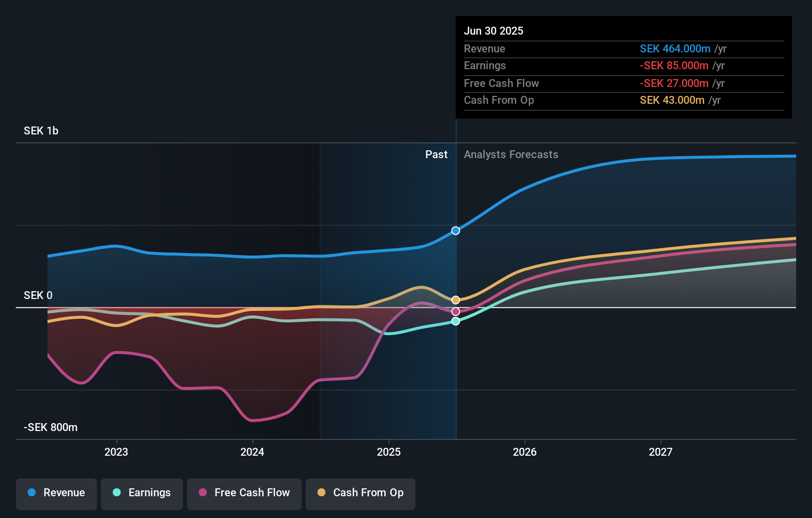Toggle the Cash From Op series visibility
This screenshot has height=518, width=812.
tap(360, 493)
